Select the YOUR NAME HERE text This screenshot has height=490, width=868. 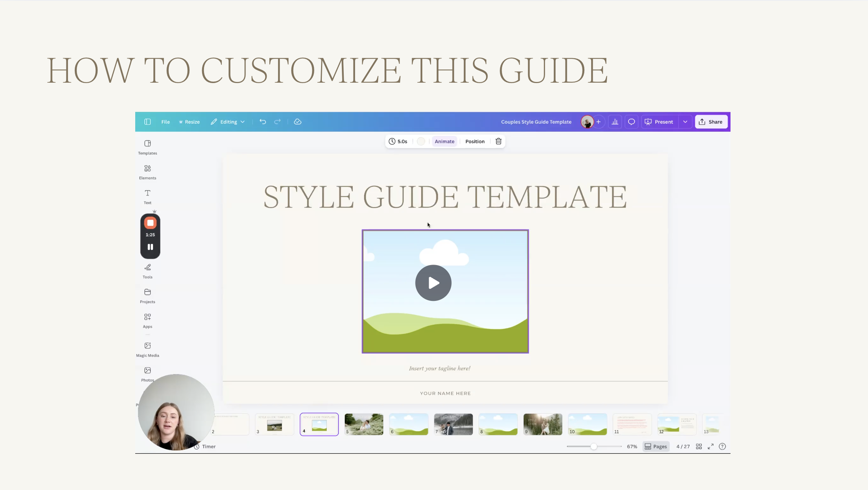click(445, 393)
